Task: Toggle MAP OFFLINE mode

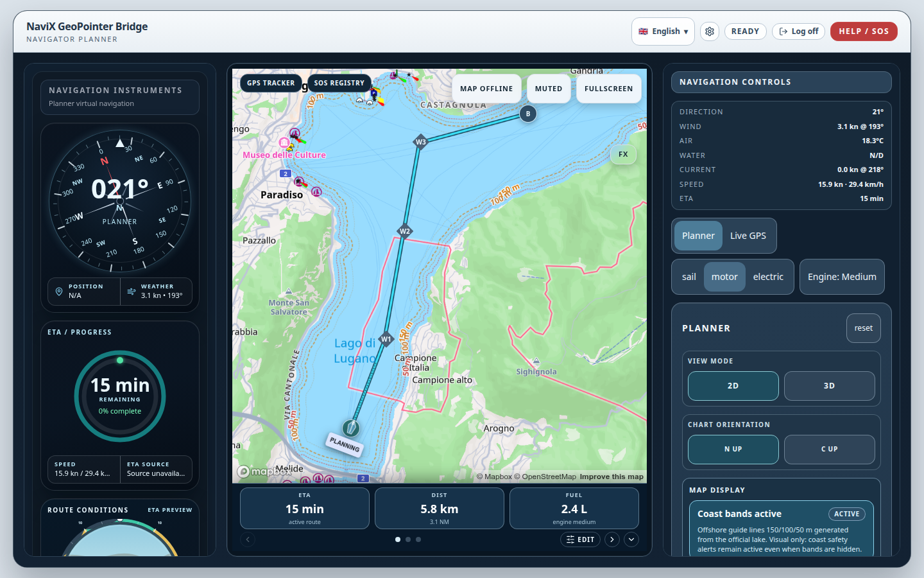Action: tap(486, 89)
